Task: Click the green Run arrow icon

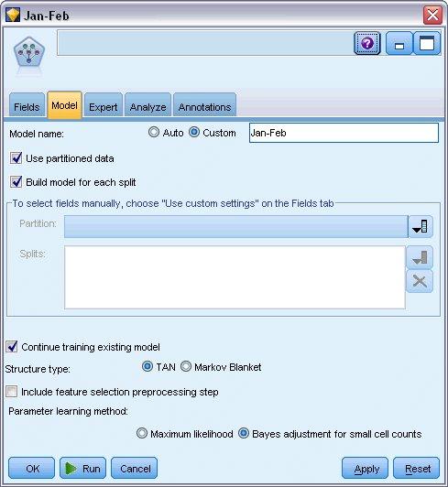Action: coord(71,469)
